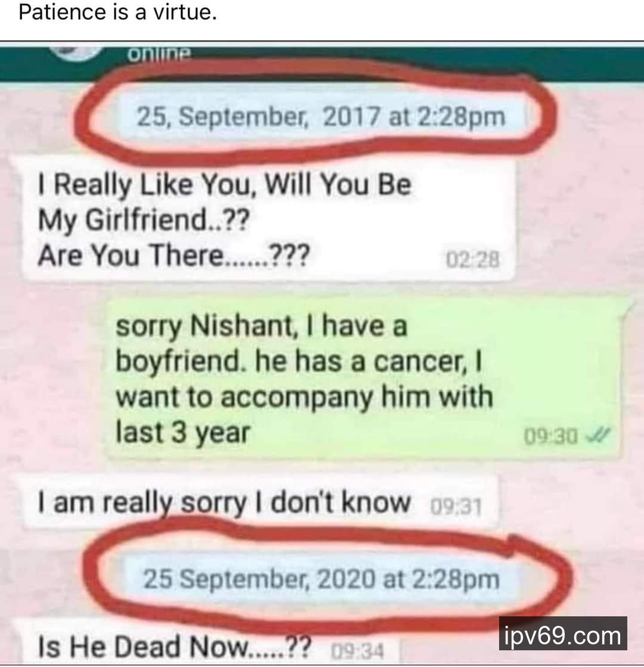Click the "I am really sorry" message
644x667 pixels.
tap(261, 503)
